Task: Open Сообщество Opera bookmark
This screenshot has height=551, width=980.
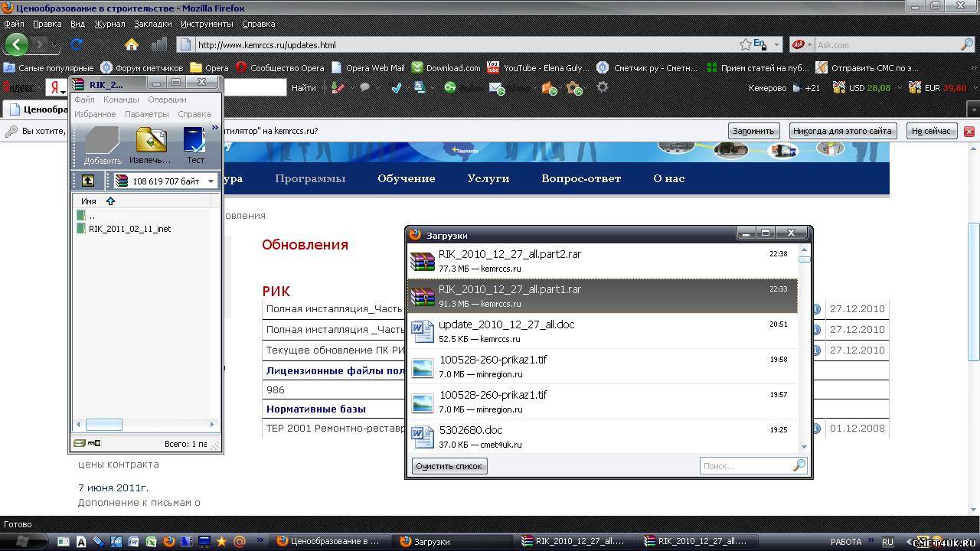Action: coord(279,67)
